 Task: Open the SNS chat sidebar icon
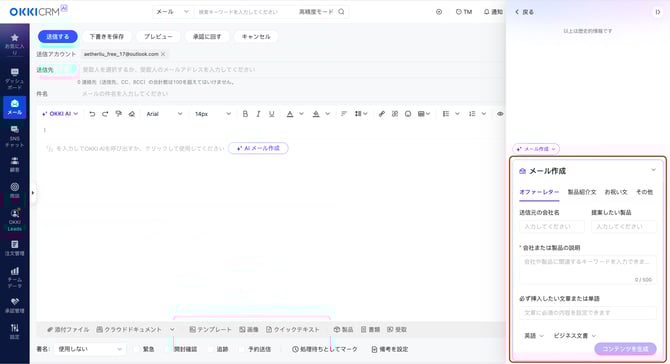click(15, 136)
